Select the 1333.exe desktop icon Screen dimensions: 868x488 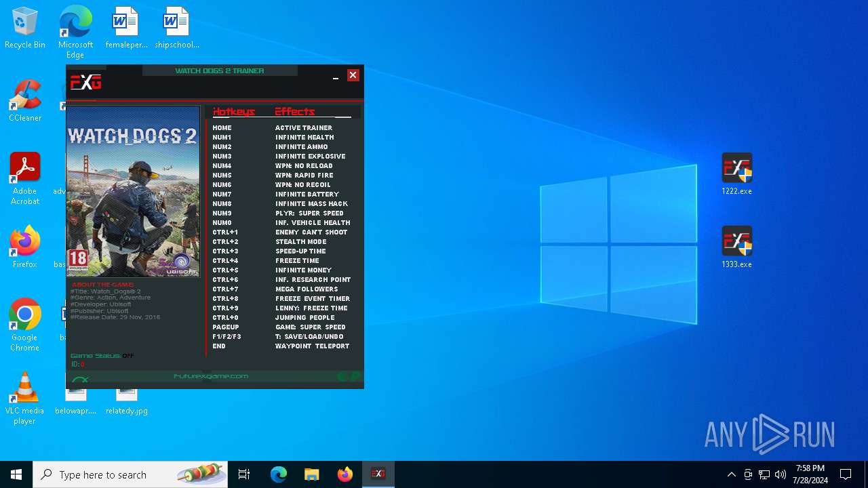736,247
